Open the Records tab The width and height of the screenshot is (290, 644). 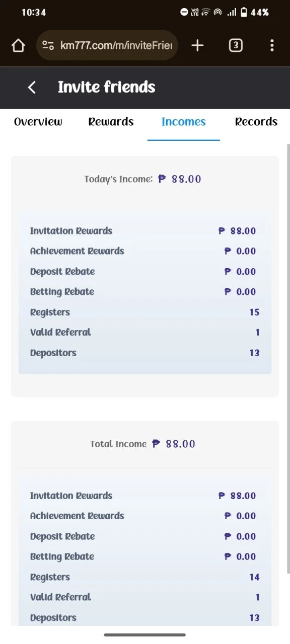point(256,122)
